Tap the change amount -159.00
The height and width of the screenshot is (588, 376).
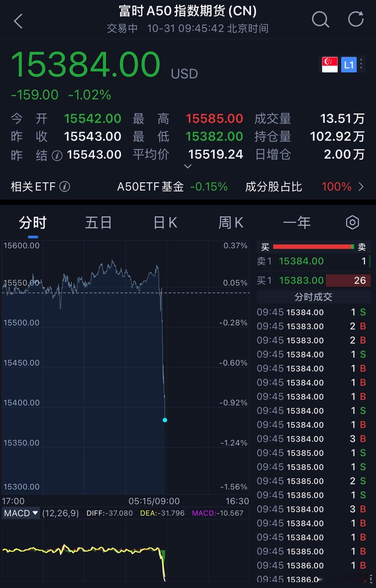pyautogui.click(x=35, y=95)
